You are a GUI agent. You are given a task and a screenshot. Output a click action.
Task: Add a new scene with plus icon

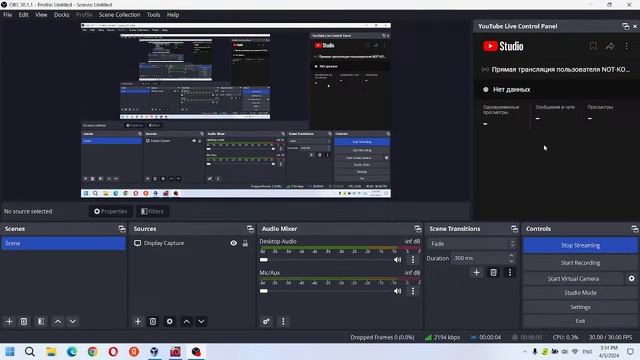pos(9,321)
